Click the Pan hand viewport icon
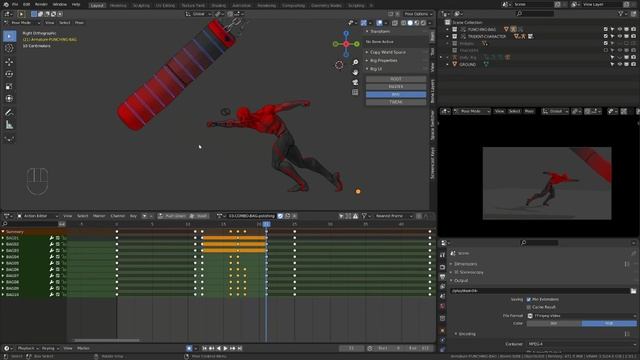Image resolution: width=640 pixels, height=360 pixels. coord(355,72)
